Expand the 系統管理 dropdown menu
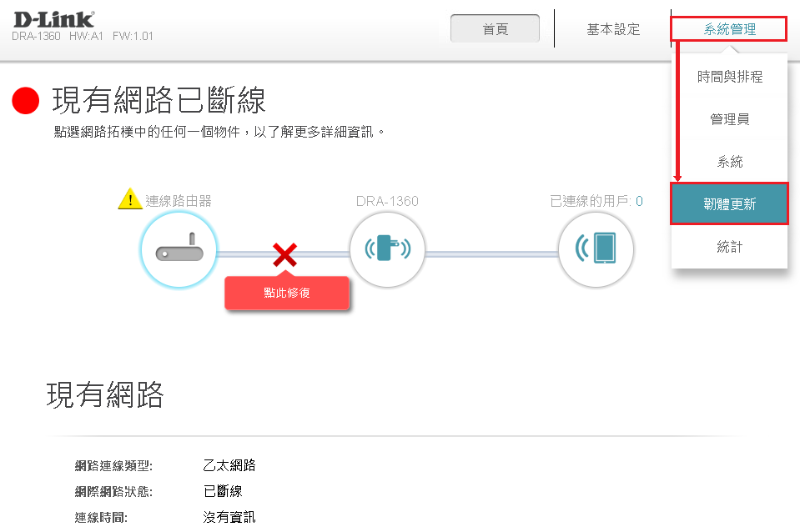This screenshot has height=532, width=800. coord(729,29)
